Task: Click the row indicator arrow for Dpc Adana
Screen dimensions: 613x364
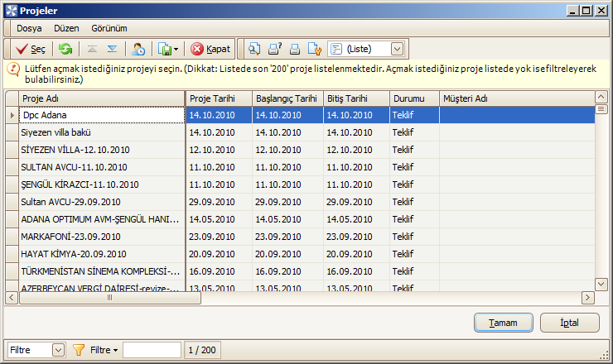Action: [x=12, y=115]
